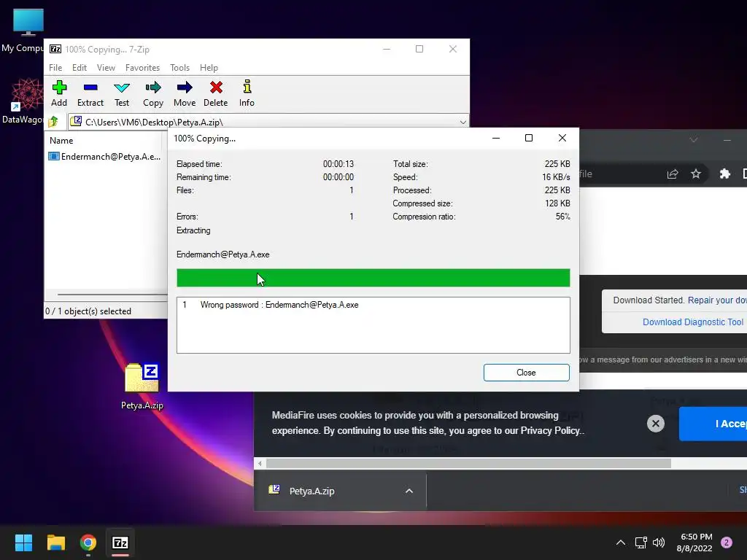Go up one folder level in 7-Zip
The width and height of the screenshot is (747, 560).
(53, 122)
